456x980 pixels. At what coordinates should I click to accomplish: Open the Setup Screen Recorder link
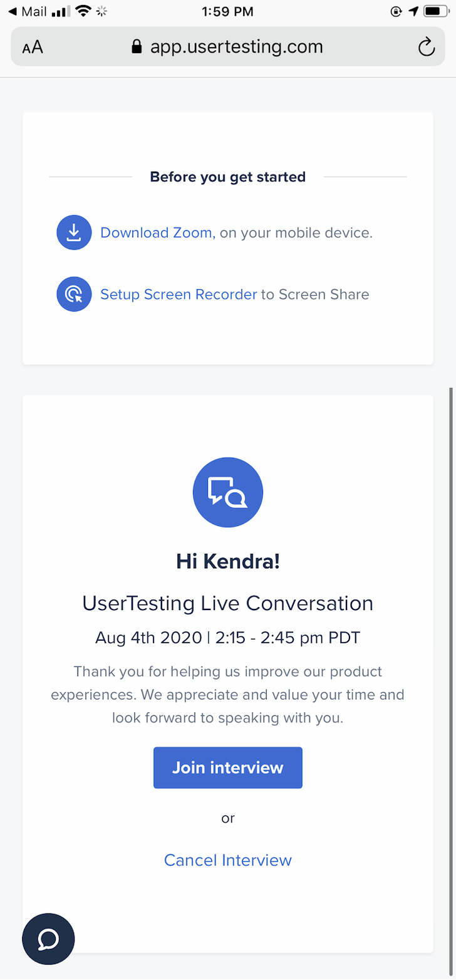click(x=179, y=294)
